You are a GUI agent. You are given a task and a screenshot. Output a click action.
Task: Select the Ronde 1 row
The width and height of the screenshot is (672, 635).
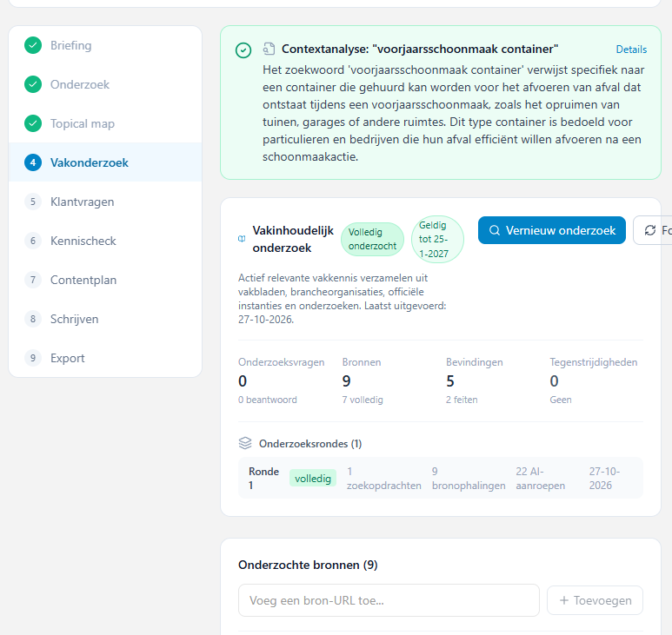(x=441, y=478)
